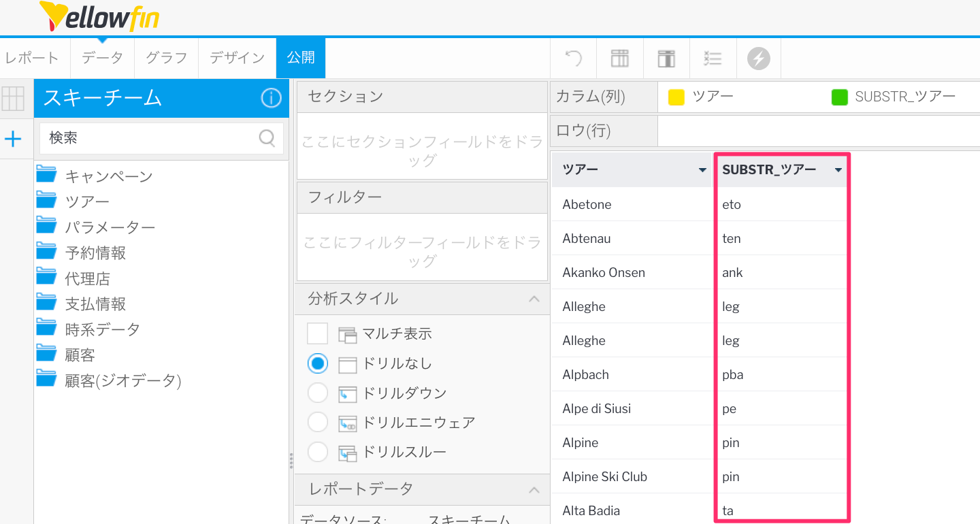Click the 顧客(ジオデータ) folder icon
Screen dimensions: 980x524
(46, 378)
